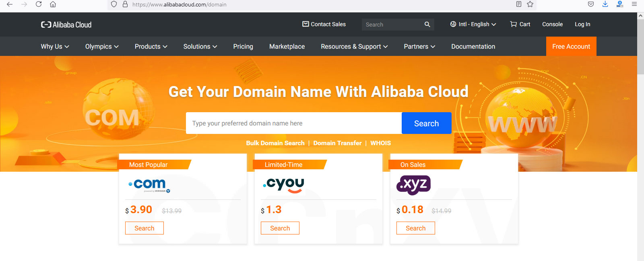Click the $3.90 price text
The image size is (644, 261).
coord(138,210)
